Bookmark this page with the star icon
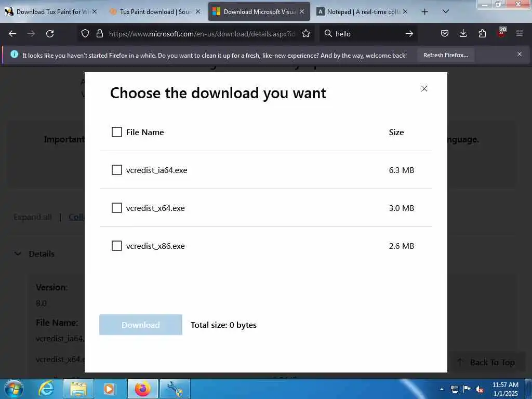This screenshot has height=399, width=532. click(x=306, y=34)
